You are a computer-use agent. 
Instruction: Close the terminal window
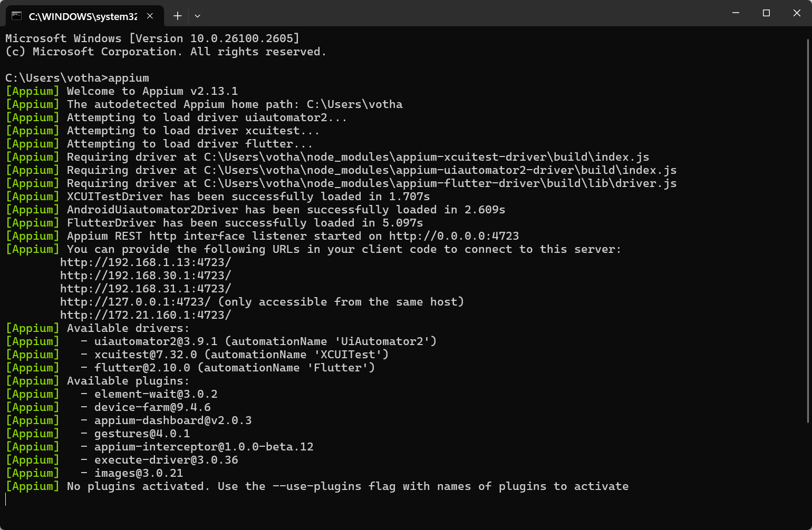pyautogui.click(x=797, y=13)
